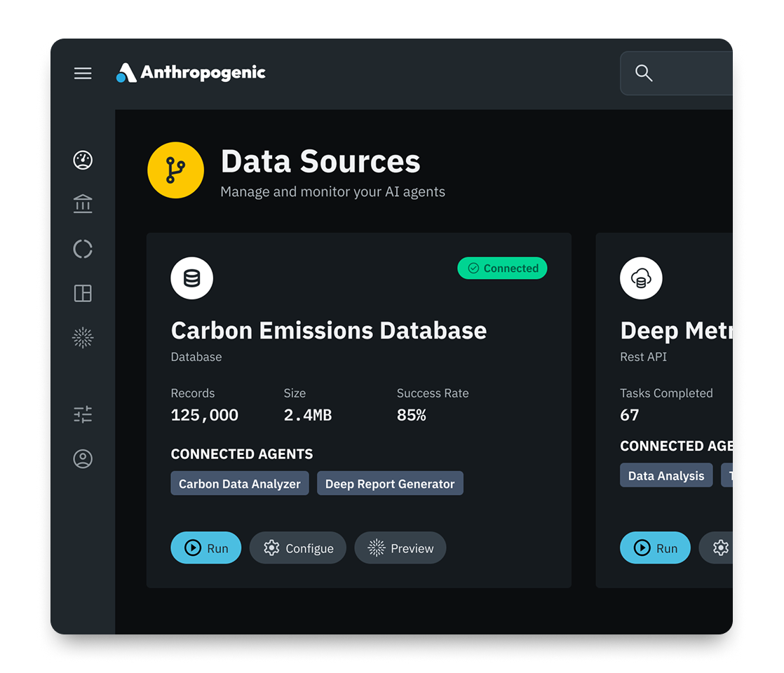Open the user profile sidebar icon
The height and width of the screenshot is (673, 784).
(x=83, y=458)
